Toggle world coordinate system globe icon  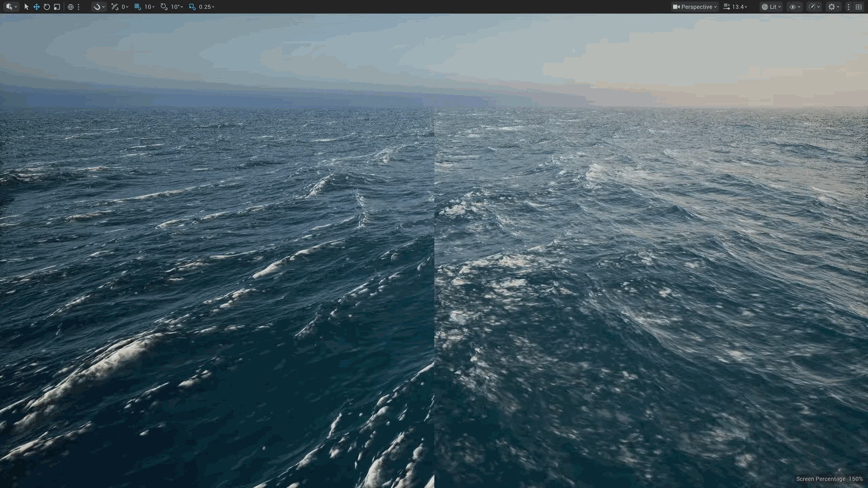point(71,7)
